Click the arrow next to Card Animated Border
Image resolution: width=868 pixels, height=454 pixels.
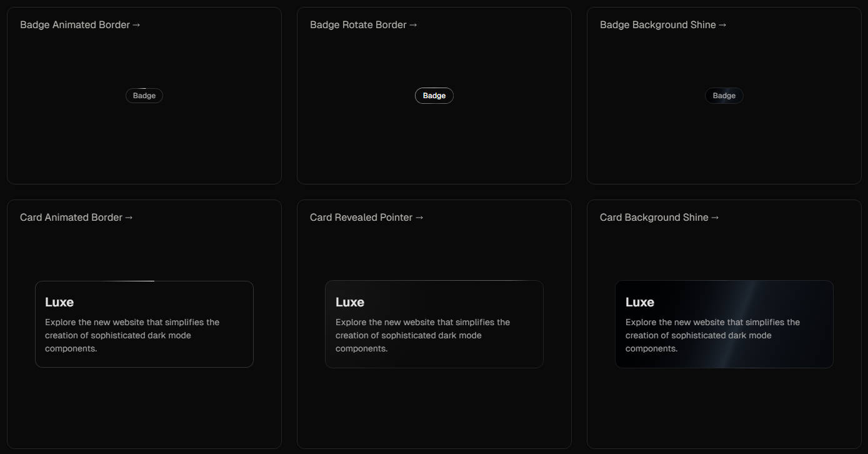coord(129,217)
